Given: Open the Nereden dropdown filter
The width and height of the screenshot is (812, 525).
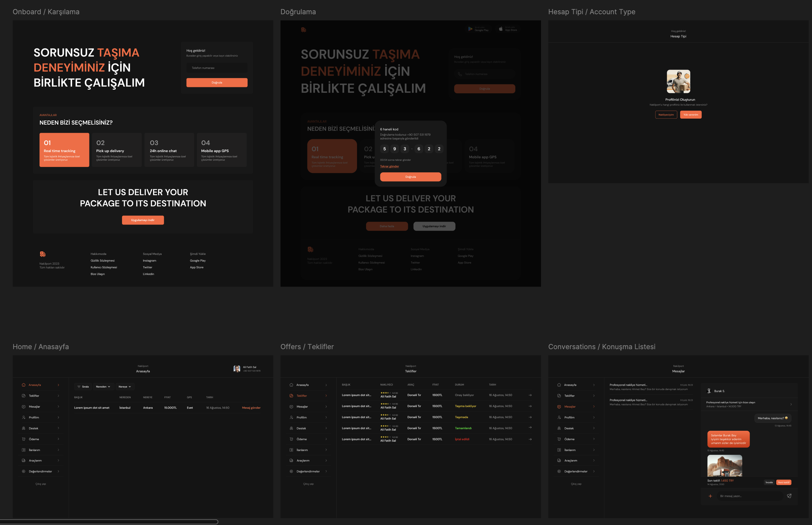Looking at the screenshot, I should [x=103, y=386].
